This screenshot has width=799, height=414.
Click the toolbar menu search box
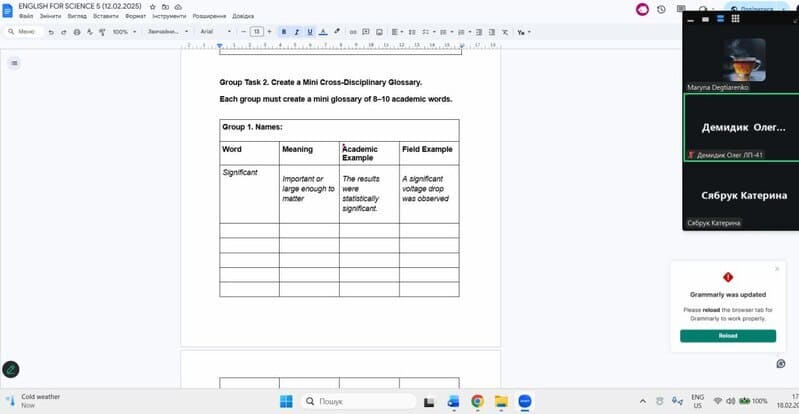point(24,32)
